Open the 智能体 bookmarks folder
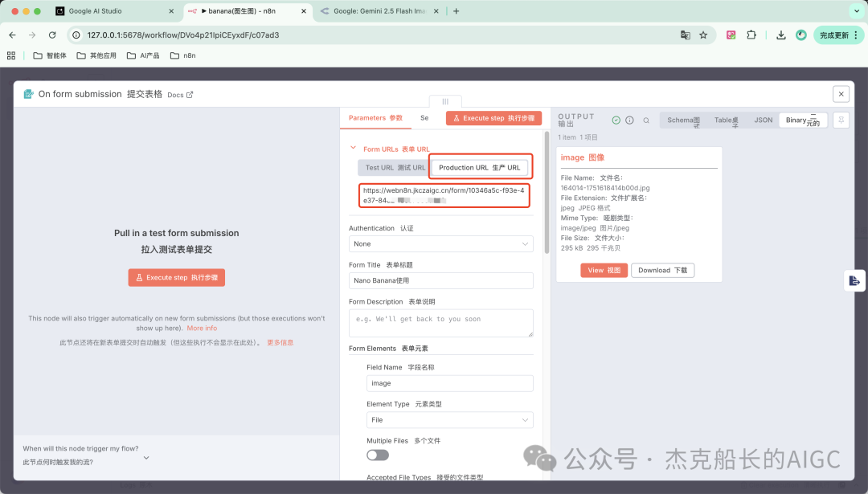 50,55
